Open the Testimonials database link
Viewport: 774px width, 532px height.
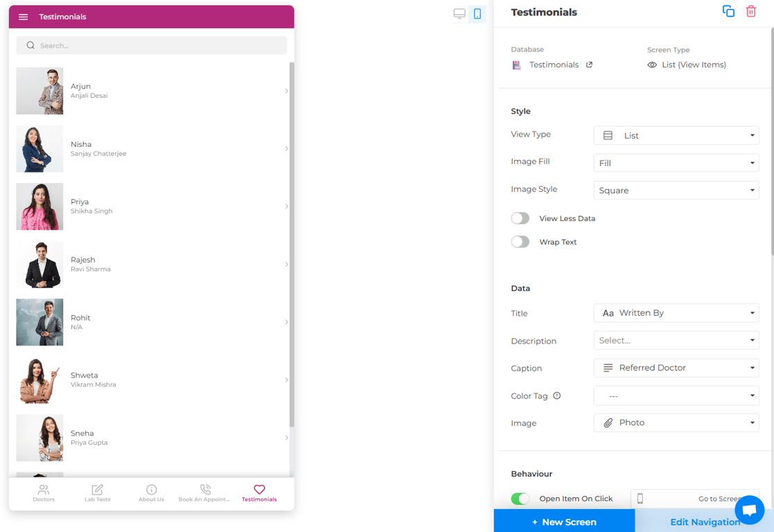[x=554, y=64]
